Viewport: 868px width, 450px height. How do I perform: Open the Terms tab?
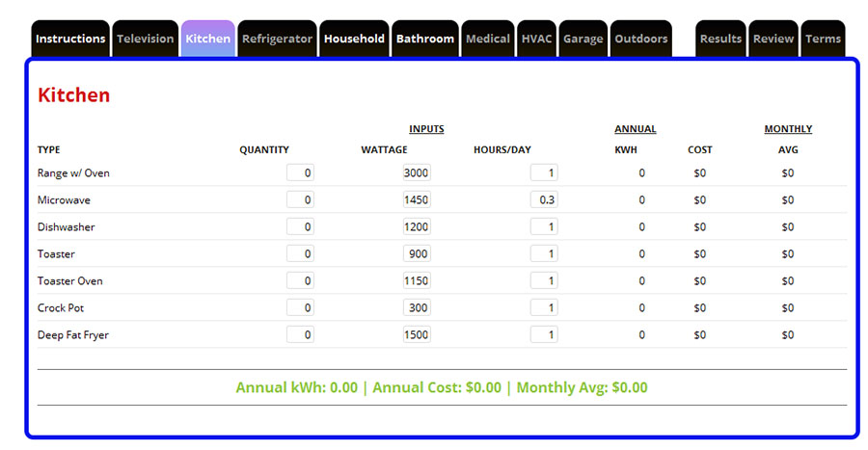point(823,39)
